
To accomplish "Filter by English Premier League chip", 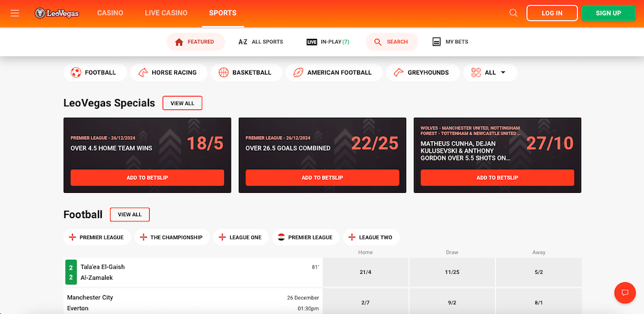I will (x=97, y=237).
